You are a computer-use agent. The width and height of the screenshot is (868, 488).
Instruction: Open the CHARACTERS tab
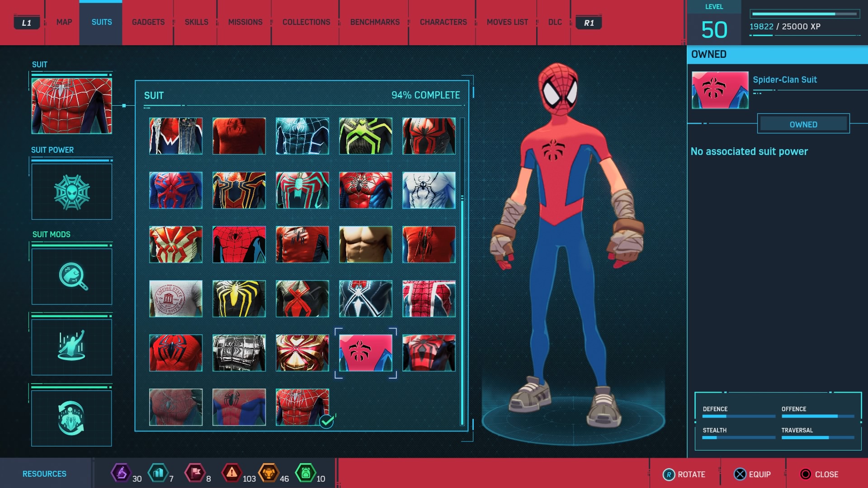[x=443, y=22]
